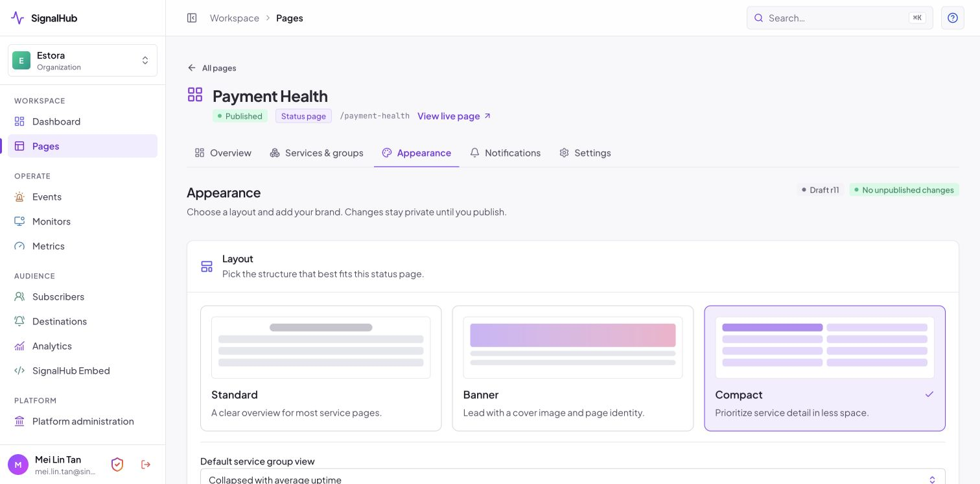This screenshot has width=980, height=484.
Task: Click the security shield icon beside Mei Lin Tan
Action: point(117,465)
